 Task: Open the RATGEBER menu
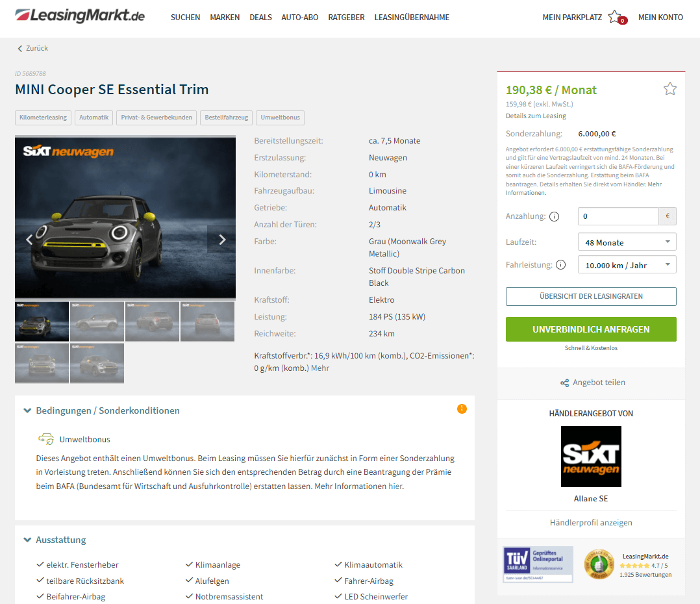347,18
